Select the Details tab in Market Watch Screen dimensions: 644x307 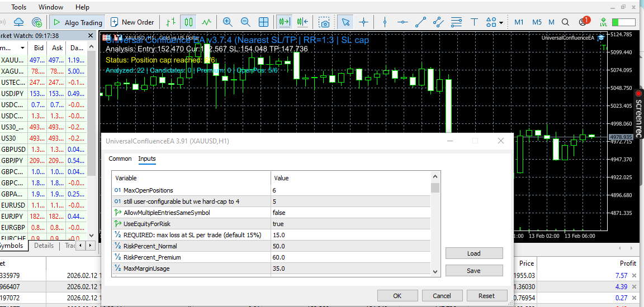(44, 246)
